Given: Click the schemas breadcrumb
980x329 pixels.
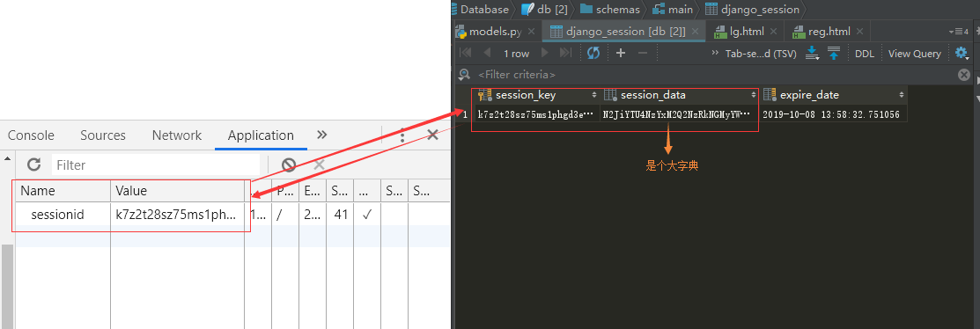Looking at the screenshot, I should pos(609,10).
